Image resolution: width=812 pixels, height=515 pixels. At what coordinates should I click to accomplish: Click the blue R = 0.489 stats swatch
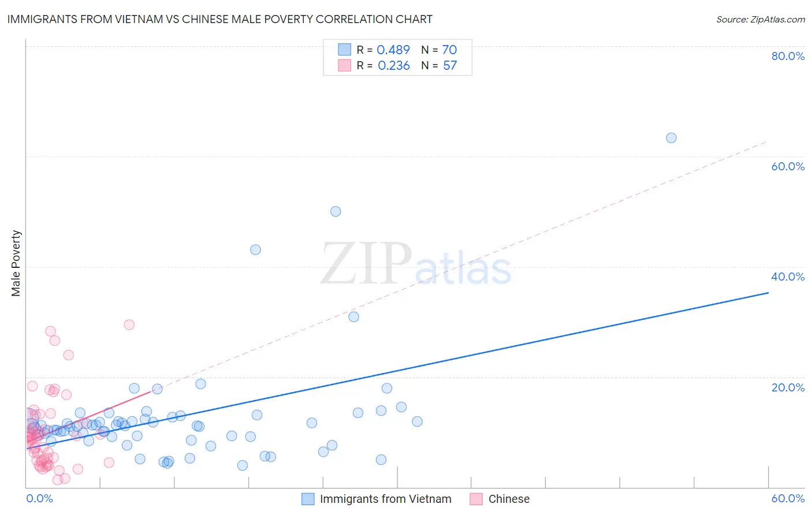point(345,50)
